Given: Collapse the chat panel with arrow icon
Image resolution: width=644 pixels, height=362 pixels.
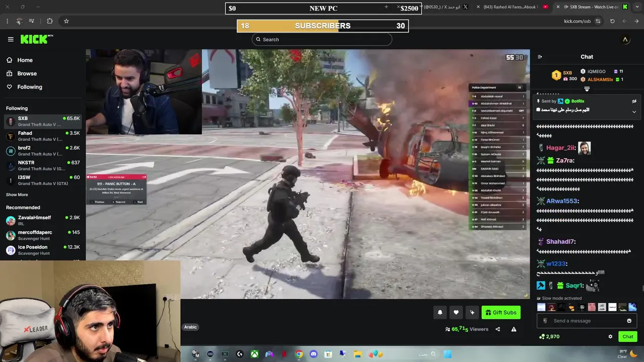Looking at the screenshot, I should 540,57.
